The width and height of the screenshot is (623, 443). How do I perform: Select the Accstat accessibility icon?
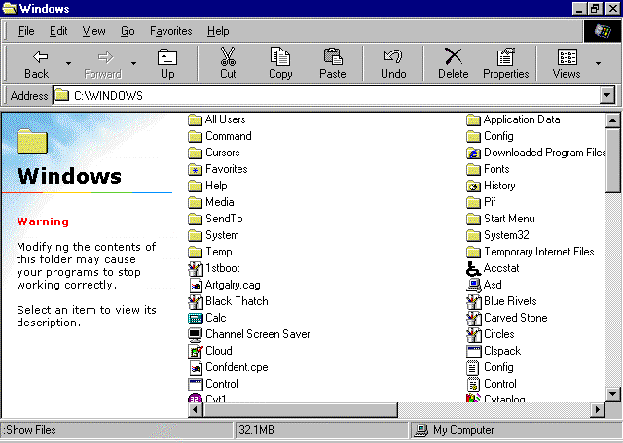[x=474, y=268]
